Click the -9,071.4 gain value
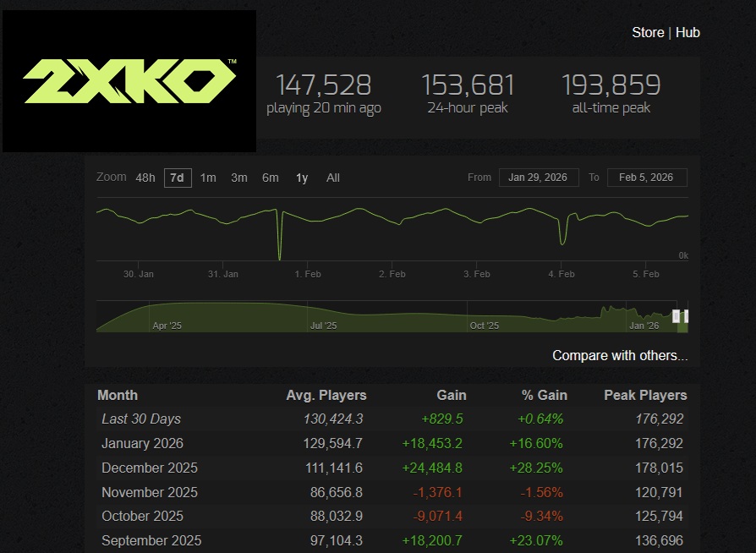Screen dimensions: 756x553 click(438, 517)
